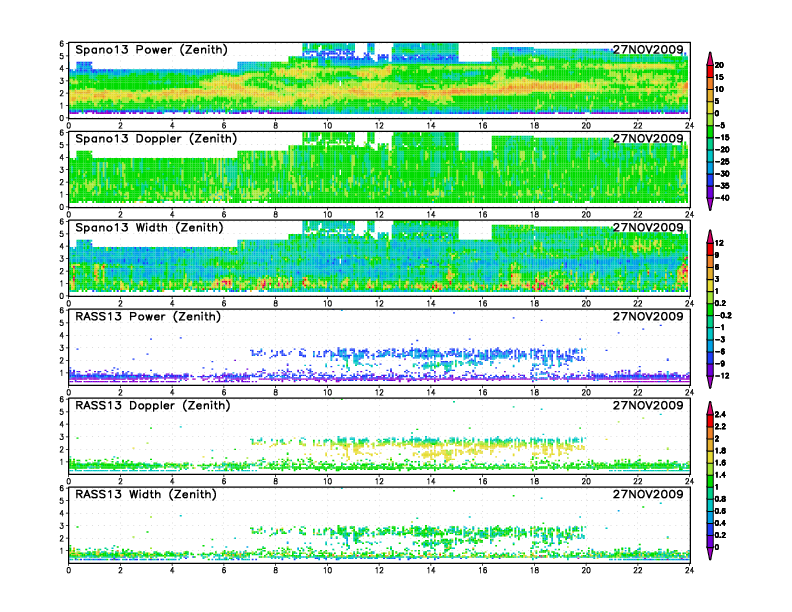The height and width of the screenshot is (612, 792).
Task: Click the '-12' label on the middle colorbar
Action: (722, 376)
